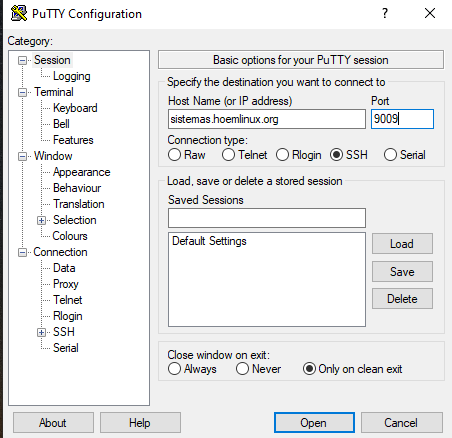Image resolution: width=452 pixels, height=438 pixels.
Task: Expand the SSH settings subtree
Action: coord(41,332)
